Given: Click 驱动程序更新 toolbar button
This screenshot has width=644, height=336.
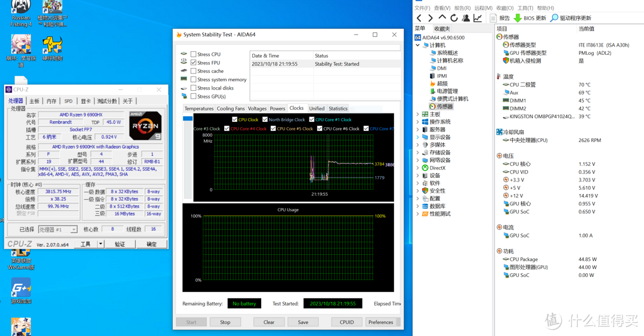Looking at the screenshot, I should click(x=571, y=18).
